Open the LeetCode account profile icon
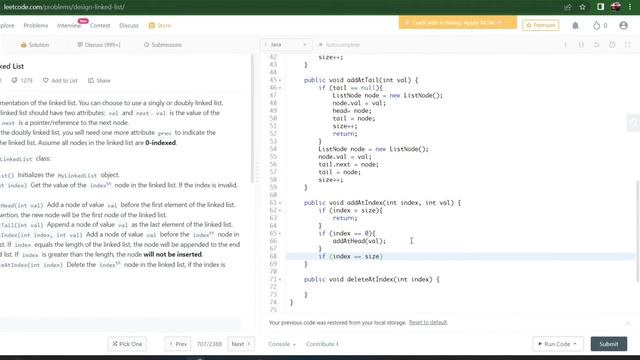This screenshot has width=640, height=360. pyautogui.click(x=623, y=25)
